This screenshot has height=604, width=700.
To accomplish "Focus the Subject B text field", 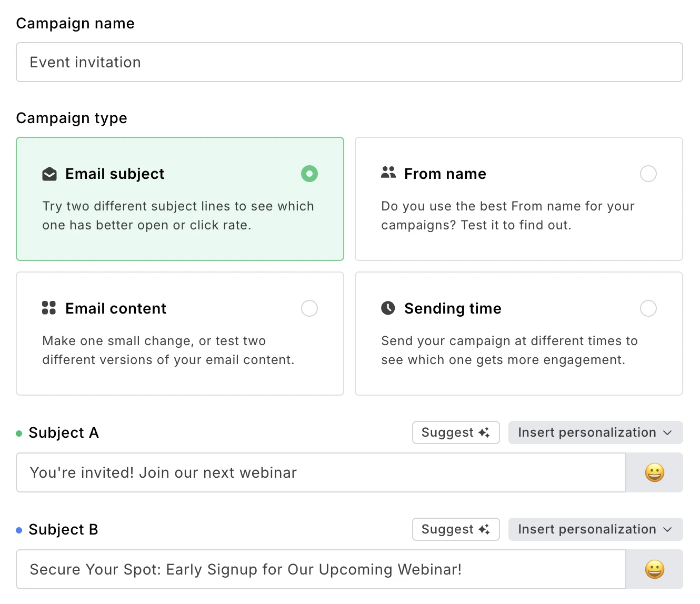I will [321, 569].
